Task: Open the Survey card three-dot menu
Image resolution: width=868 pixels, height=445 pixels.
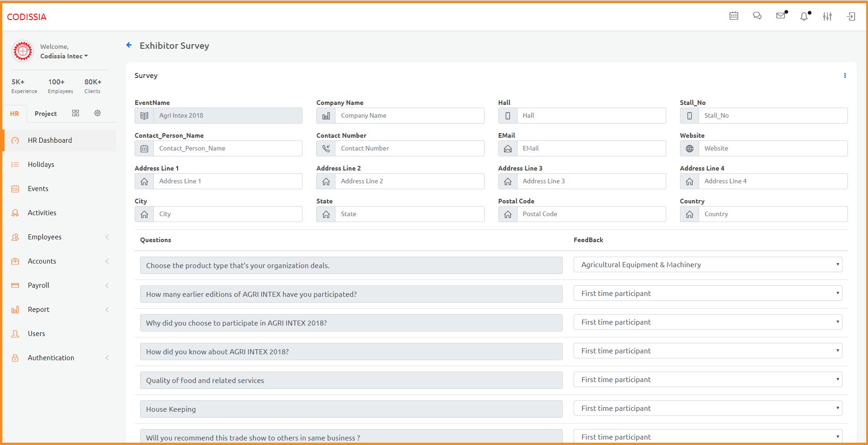Action: [845, 76]
